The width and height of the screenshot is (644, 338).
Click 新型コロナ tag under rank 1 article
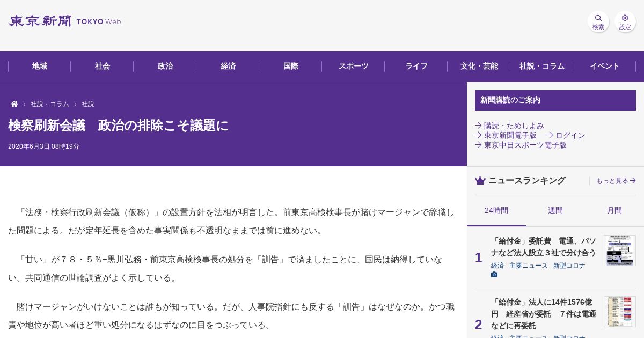click(x=569, y=266)
